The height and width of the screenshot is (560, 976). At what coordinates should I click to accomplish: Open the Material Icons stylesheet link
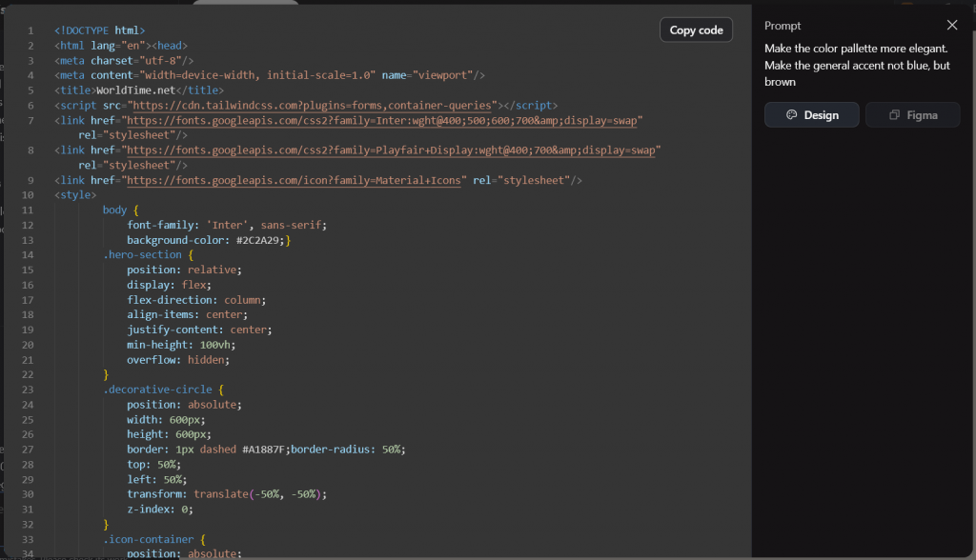point(294,180)
